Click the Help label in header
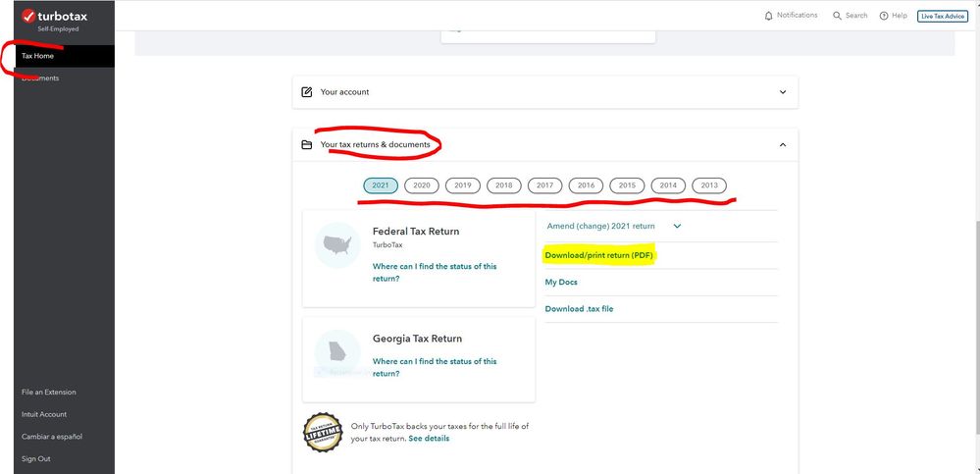 tap(900, 16)
